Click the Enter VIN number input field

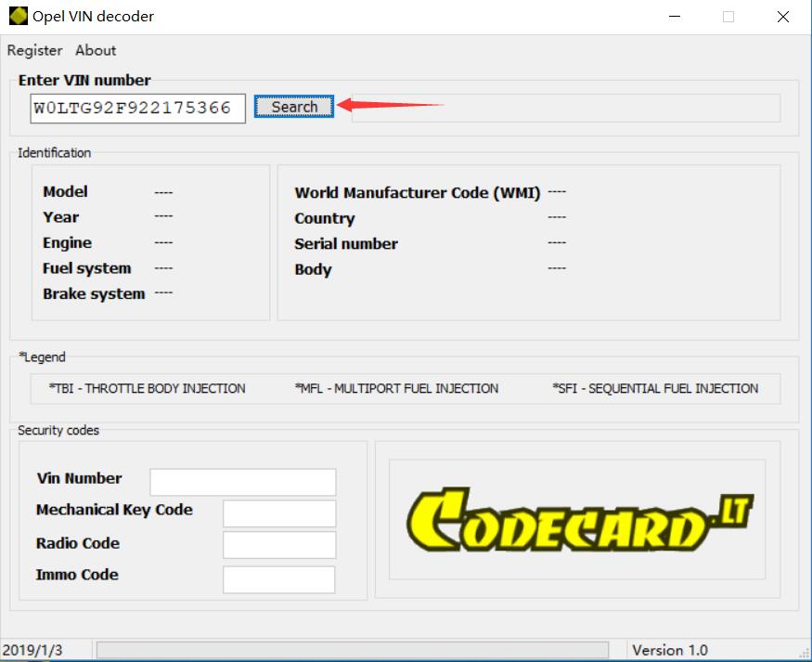point(137,109)
